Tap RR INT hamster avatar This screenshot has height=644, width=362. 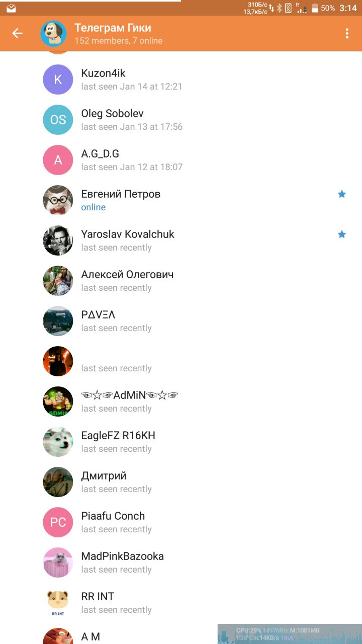(x=58, y=603)
